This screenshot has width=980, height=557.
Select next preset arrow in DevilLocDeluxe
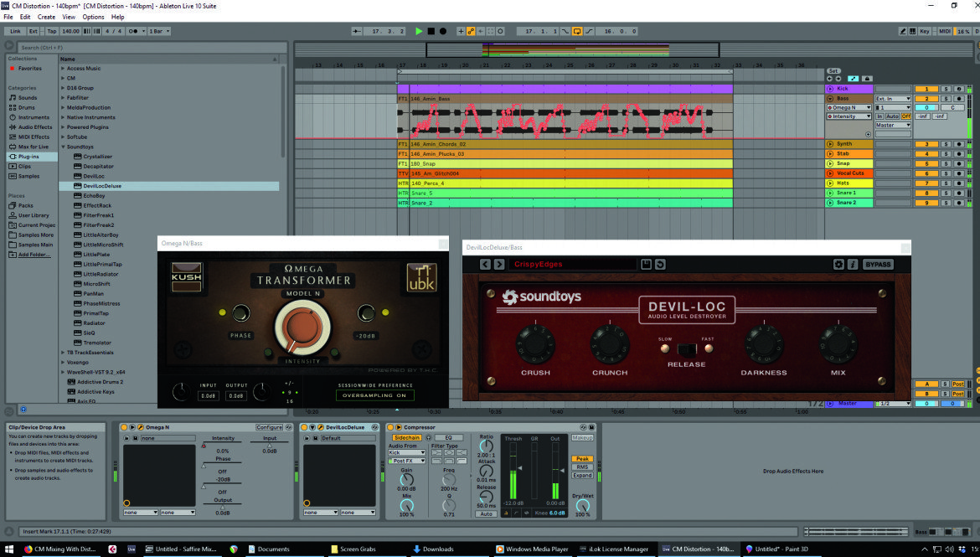click(x=498, y=265)
